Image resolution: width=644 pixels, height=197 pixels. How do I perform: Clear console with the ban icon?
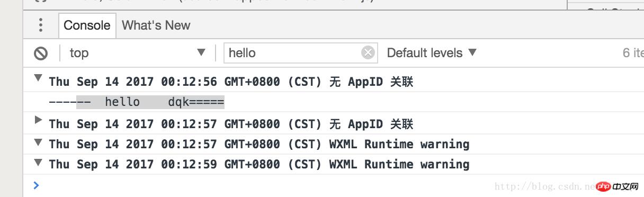41,53
